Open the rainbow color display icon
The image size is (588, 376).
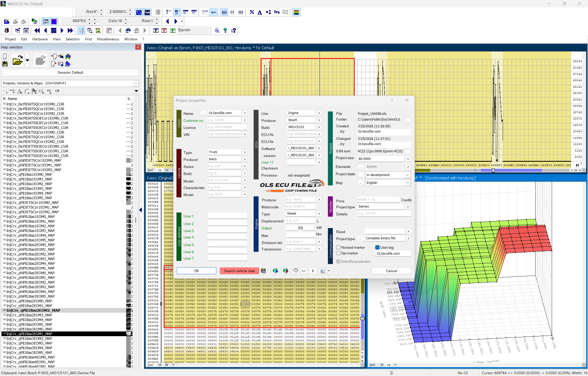click(296, 12)
